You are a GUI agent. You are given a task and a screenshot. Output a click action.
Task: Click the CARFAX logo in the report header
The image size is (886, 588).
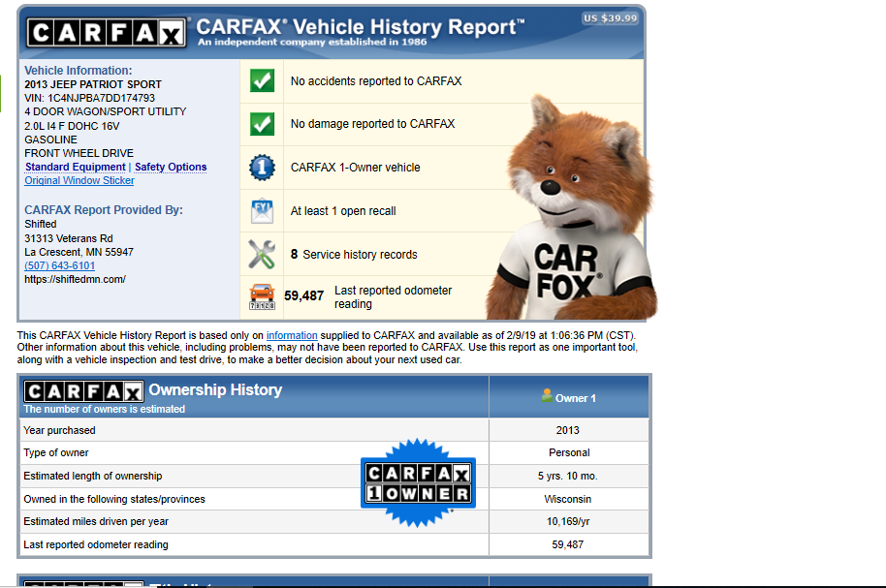click(107, 33)
